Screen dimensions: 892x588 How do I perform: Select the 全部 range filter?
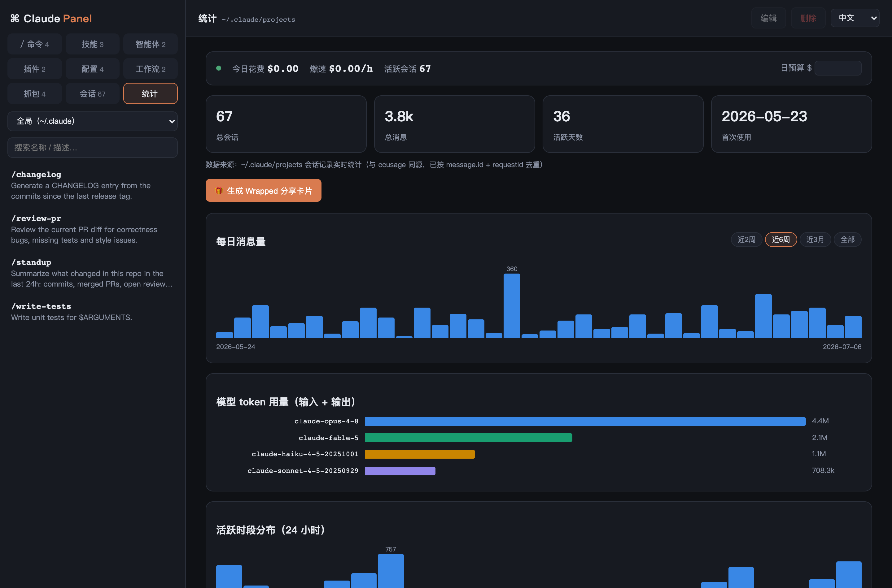tap(847, 240)
